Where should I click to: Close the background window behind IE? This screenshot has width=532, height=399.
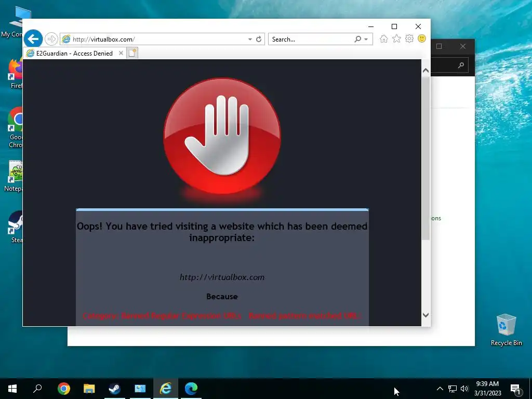click(x=463, y=46)
